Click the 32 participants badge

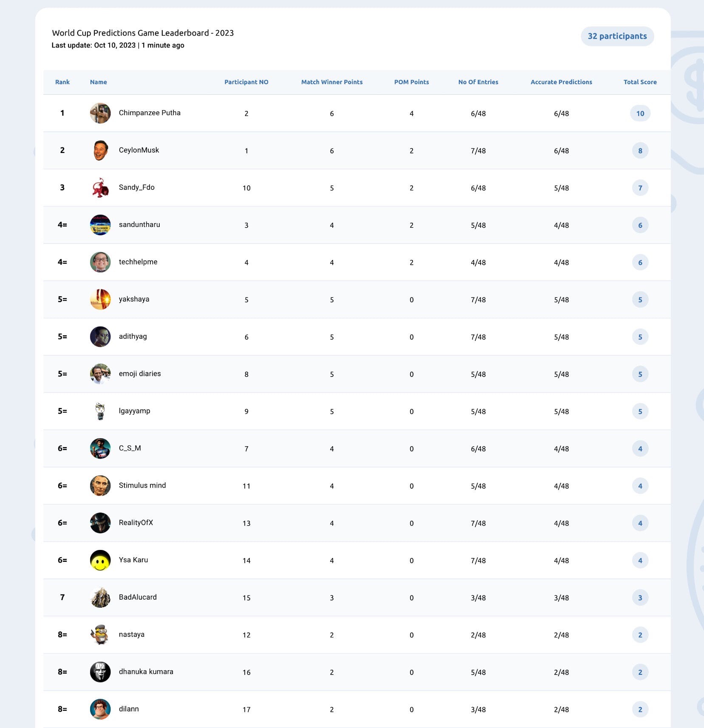617,36
